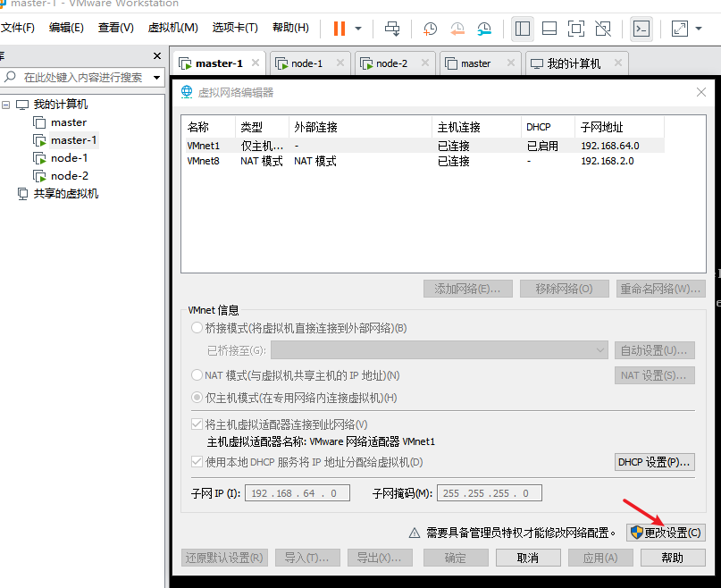Collapse the 我的计算机 tree node
The width and height of the screenshot is (721, 588).
(x=6, y=105)
